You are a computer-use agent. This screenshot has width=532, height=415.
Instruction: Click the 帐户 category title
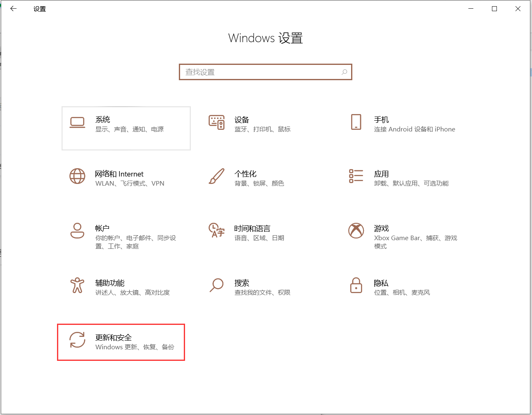point(102,228)
